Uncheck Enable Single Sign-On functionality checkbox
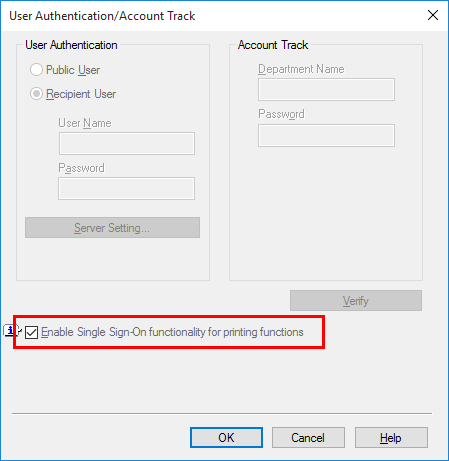 31,332
